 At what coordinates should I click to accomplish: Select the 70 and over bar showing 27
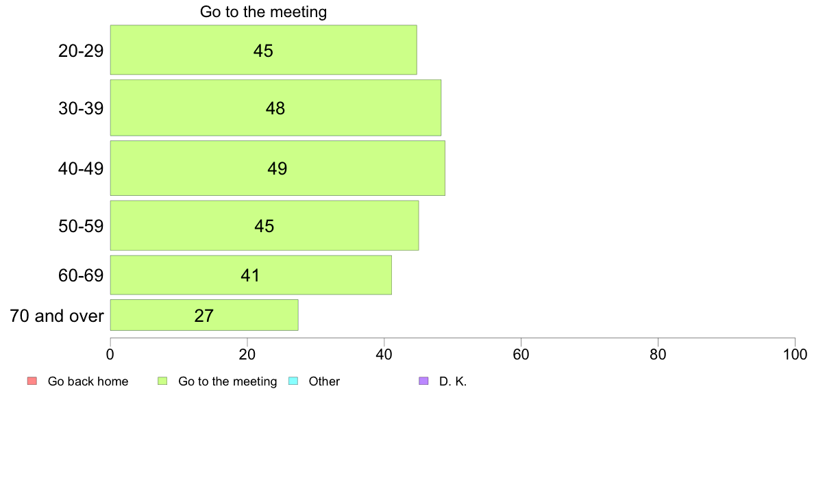click(x=204, y=315)
